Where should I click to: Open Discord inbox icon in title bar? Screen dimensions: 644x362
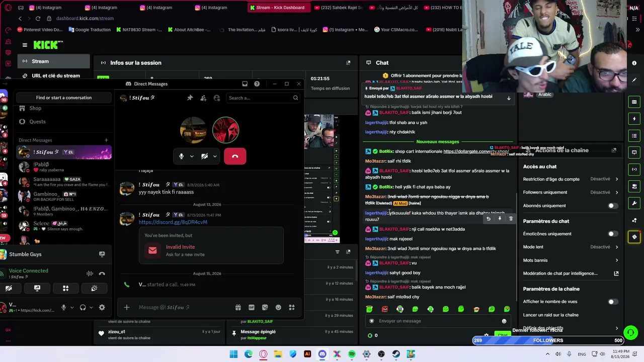pos(245,84)
